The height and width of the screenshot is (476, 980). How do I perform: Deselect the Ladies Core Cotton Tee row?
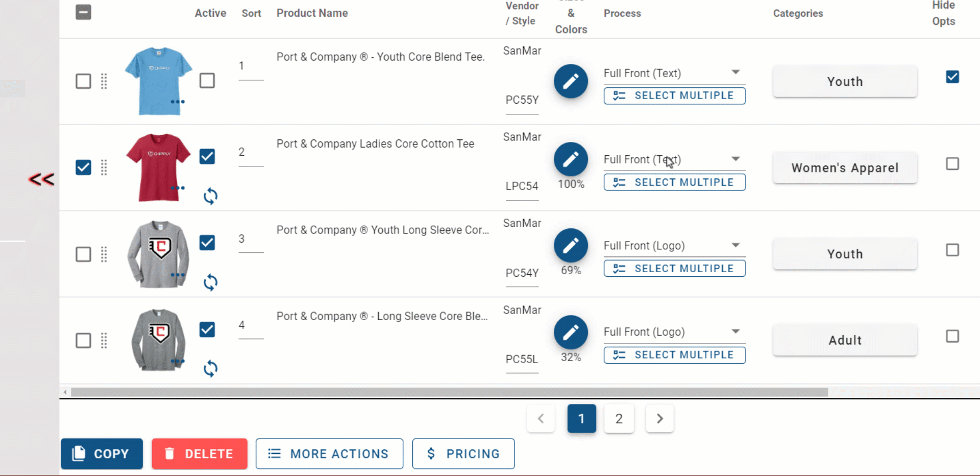83,168
